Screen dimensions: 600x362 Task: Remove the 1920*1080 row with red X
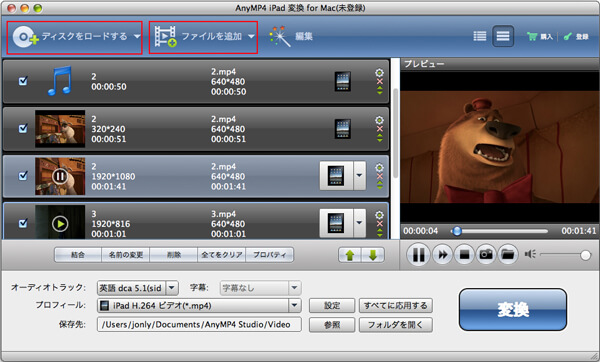(379, 176)
